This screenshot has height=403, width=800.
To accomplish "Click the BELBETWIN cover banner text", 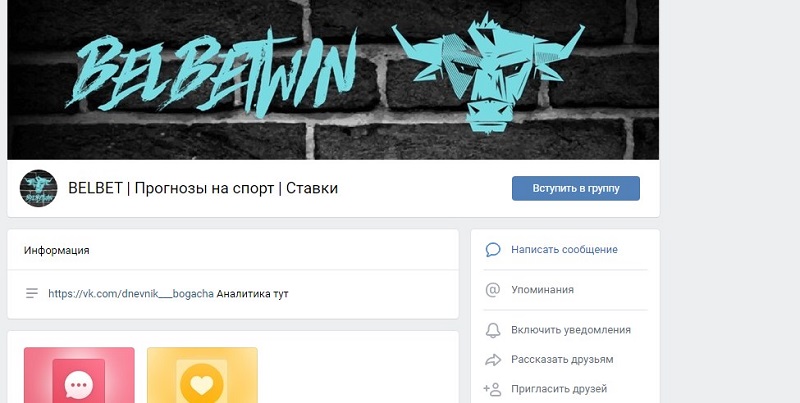I will point(211,71).
